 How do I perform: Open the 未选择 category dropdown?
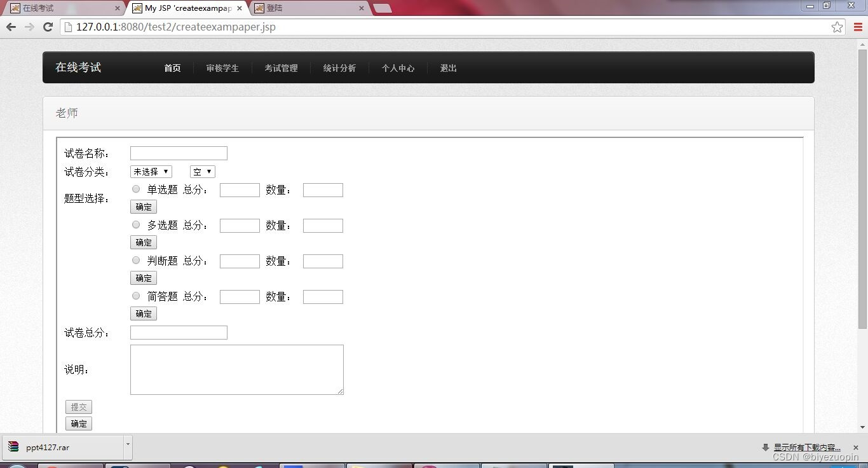click(151, 171)
